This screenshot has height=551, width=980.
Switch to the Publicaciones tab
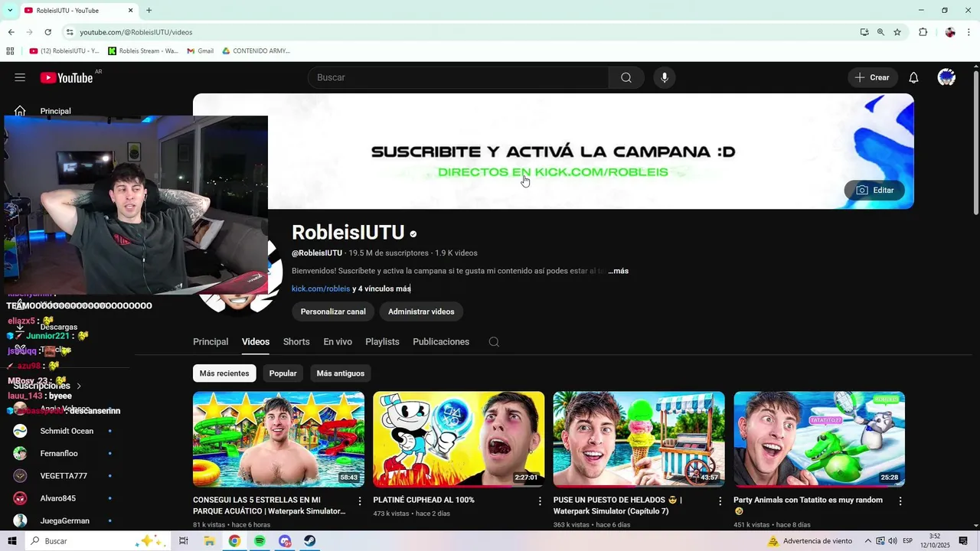(x=441, y=342)
